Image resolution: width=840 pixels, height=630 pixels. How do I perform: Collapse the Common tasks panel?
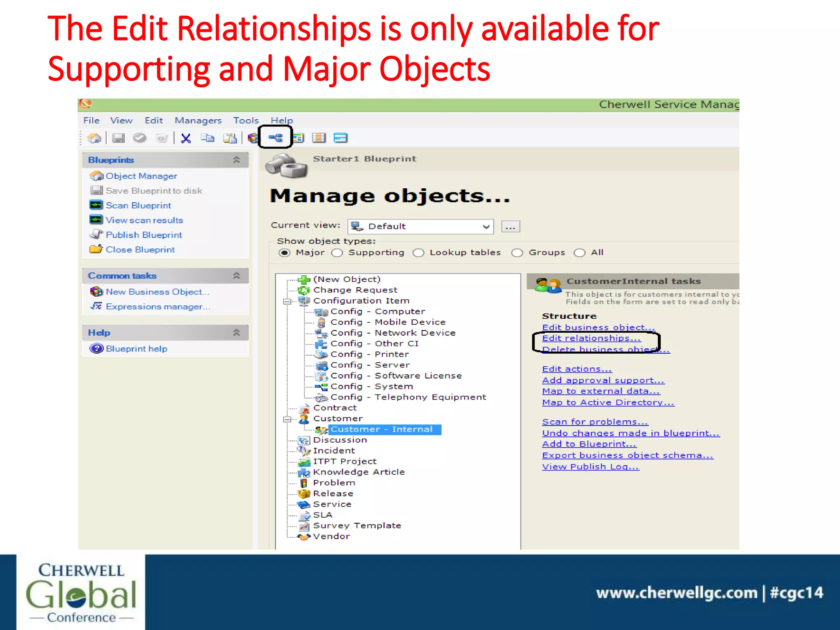coord(236,276)
